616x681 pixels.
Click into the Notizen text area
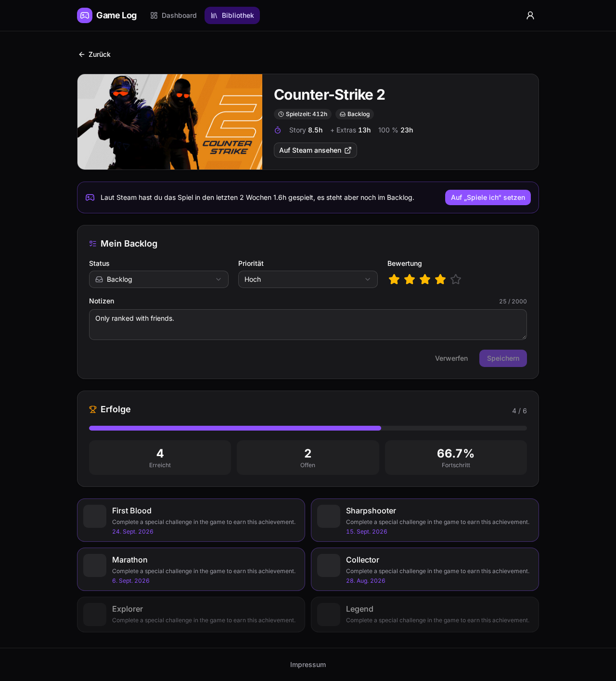[308, 325]
